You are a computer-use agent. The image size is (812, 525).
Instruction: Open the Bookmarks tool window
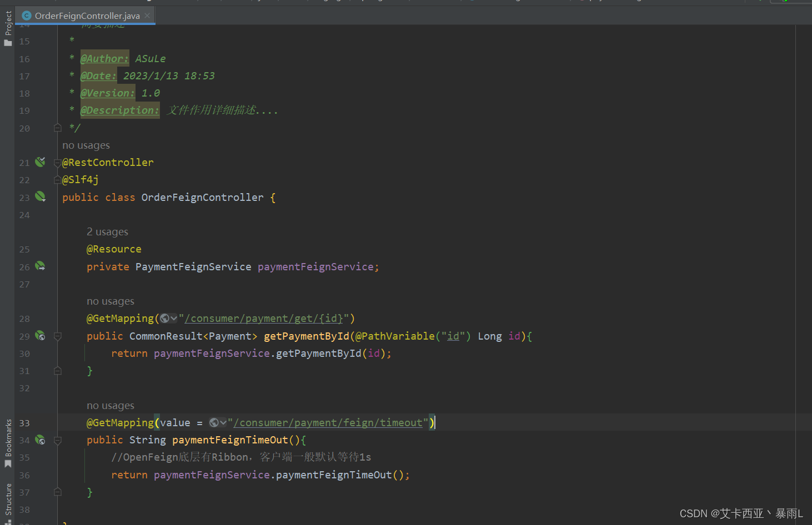coord(8,443)
